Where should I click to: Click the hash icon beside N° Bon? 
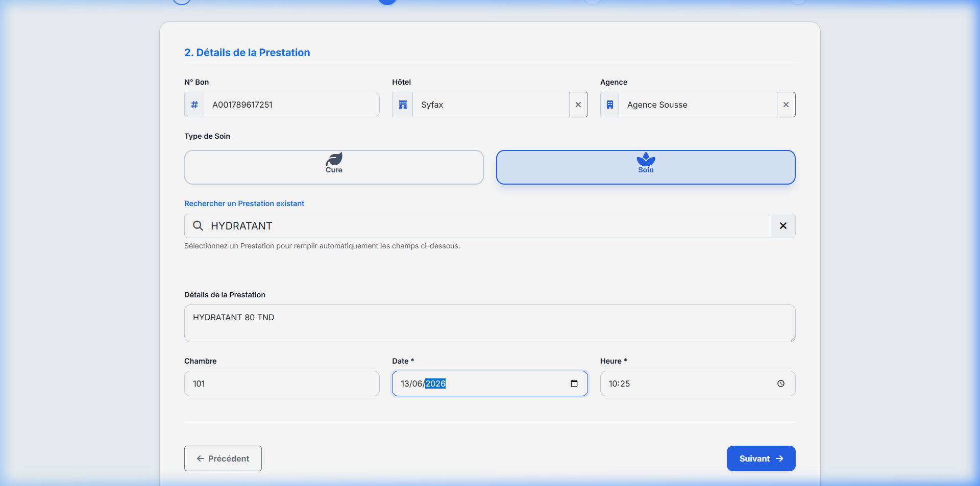[194, 105]
